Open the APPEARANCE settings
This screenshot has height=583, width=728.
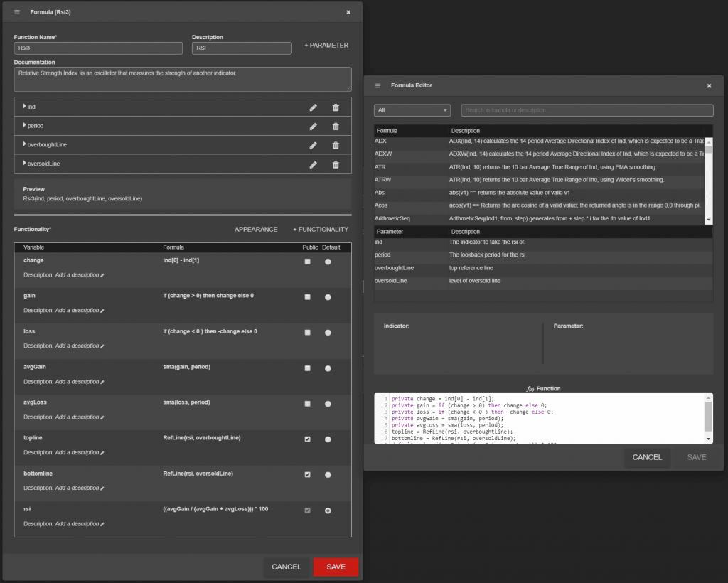tap(256, 230)
